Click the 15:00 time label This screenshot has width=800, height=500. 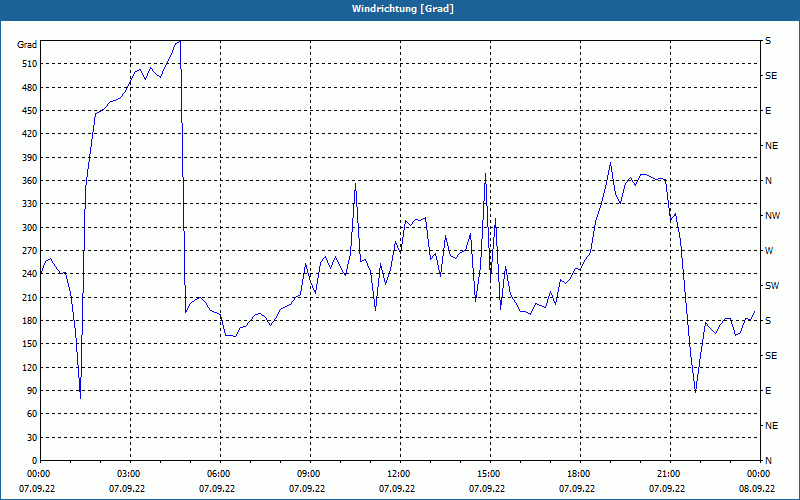487,473
